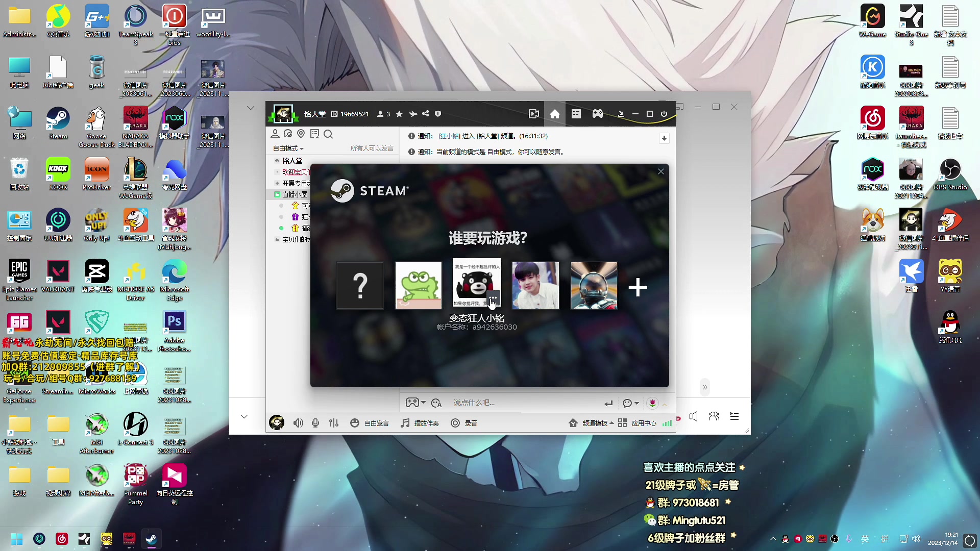The height and width of the screenshot is (551, 980).
Task: Choose the green frog avatar profile
Action: [419, 286]
